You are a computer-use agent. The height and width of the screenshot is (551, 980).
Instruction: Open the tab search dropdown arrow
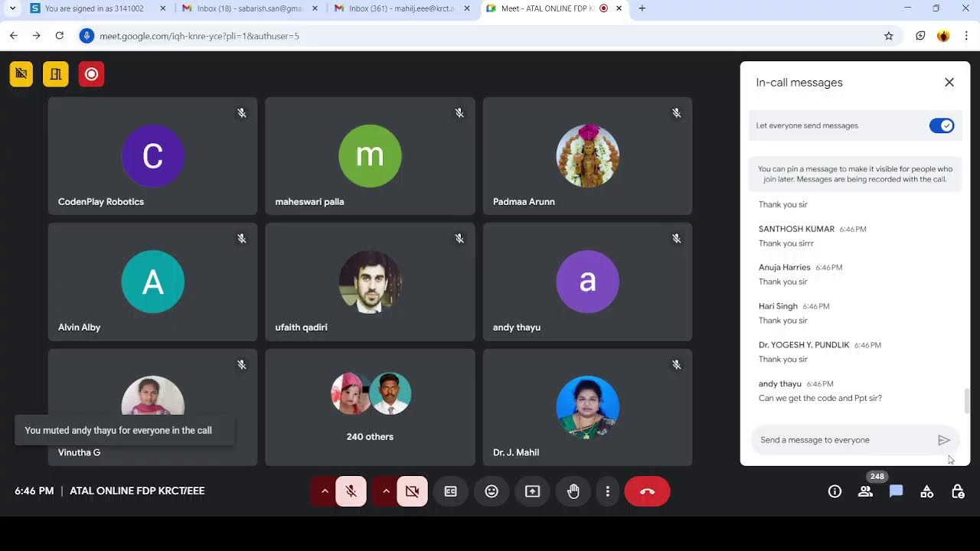coord(12,8)
